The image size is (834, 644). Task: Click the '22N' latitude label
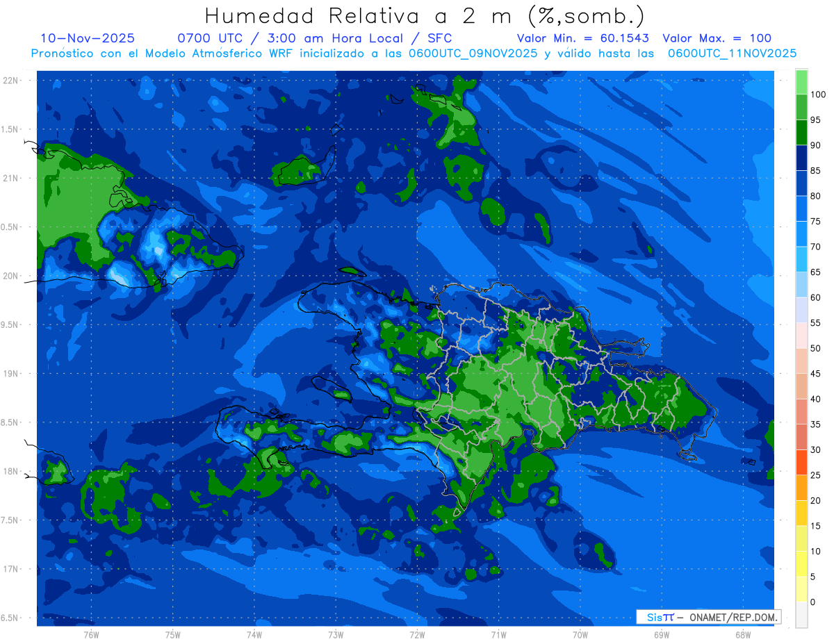(11, 80)
